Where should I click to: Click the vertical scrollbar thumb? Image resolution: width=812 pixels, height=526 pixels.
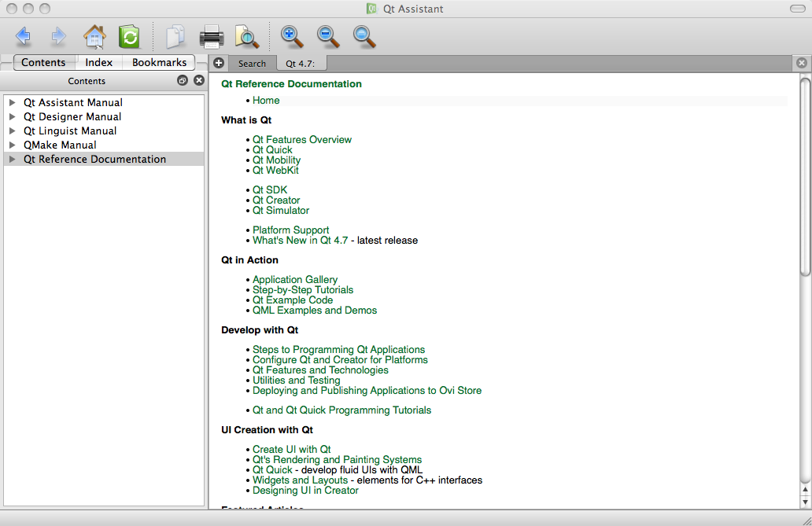tap(805, 176)
